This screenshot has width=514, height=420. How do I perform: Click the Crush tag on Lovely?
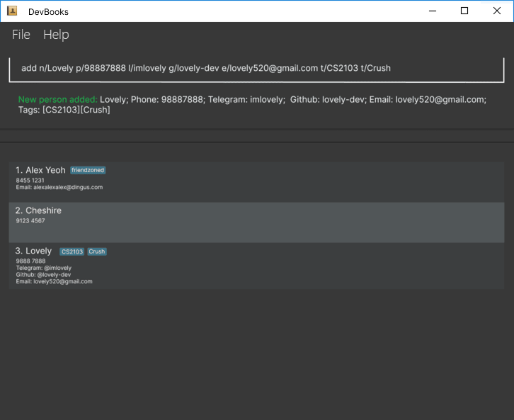pos(97,252)
